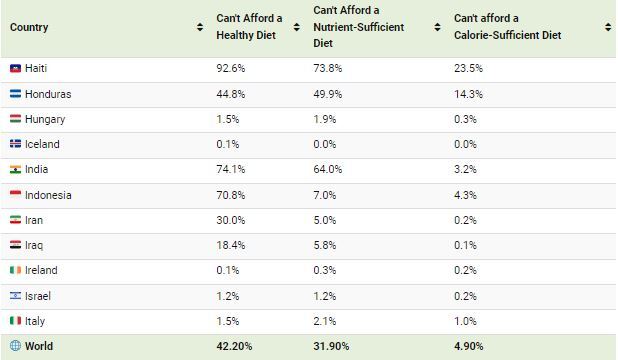
Task: Sort table by Country column arrows
Action: pyautogui.click(x=200, y=27)
